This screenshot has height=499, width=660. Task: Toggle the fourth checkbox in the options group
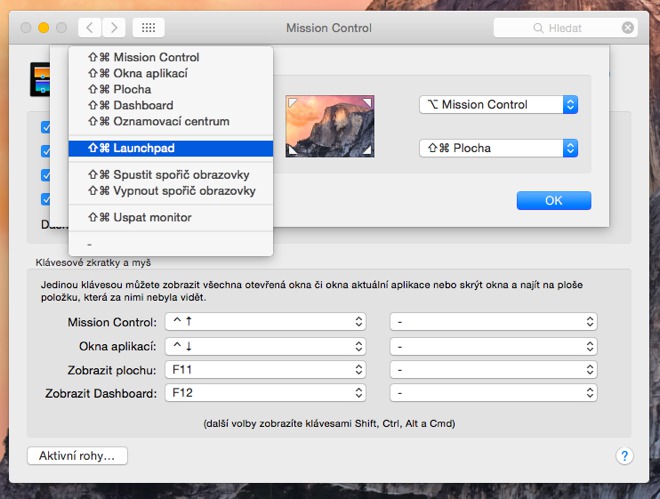click(45, 199)
